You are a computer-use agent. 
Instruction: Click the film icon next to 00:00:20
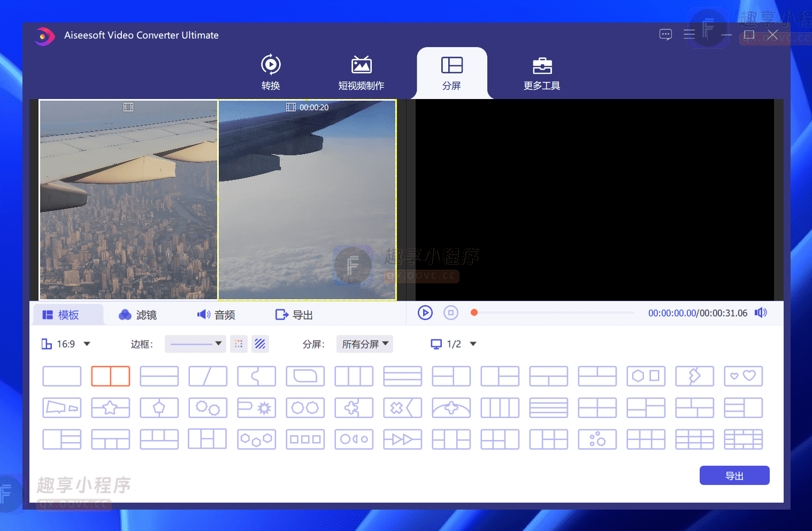(x=291, y=107)
